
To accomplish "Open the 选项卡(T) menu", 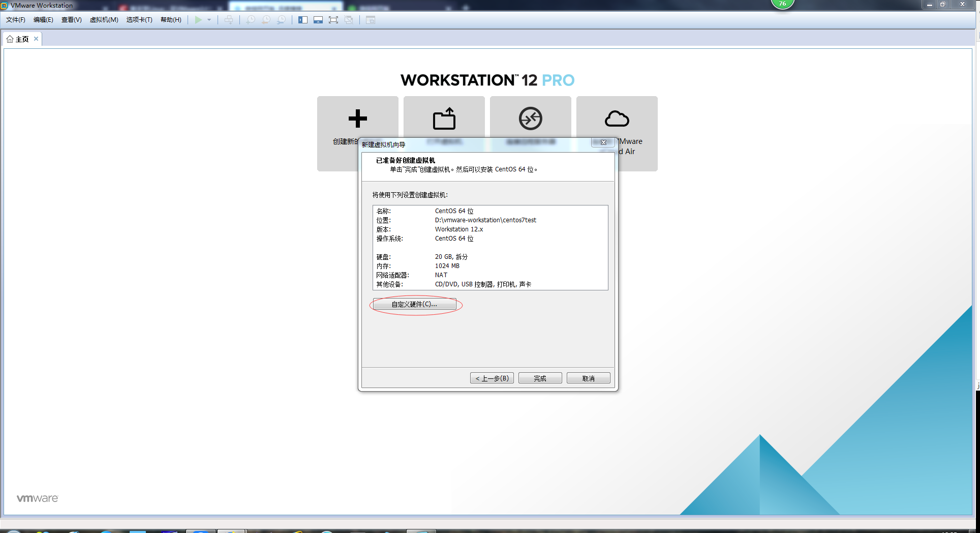I will click(x=139, y=20).
